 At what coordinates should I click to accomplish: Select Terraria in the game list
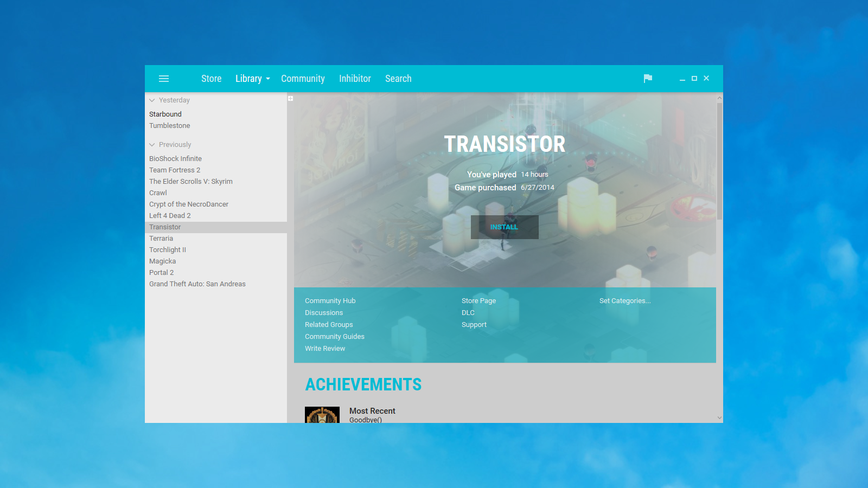(216, 239)
